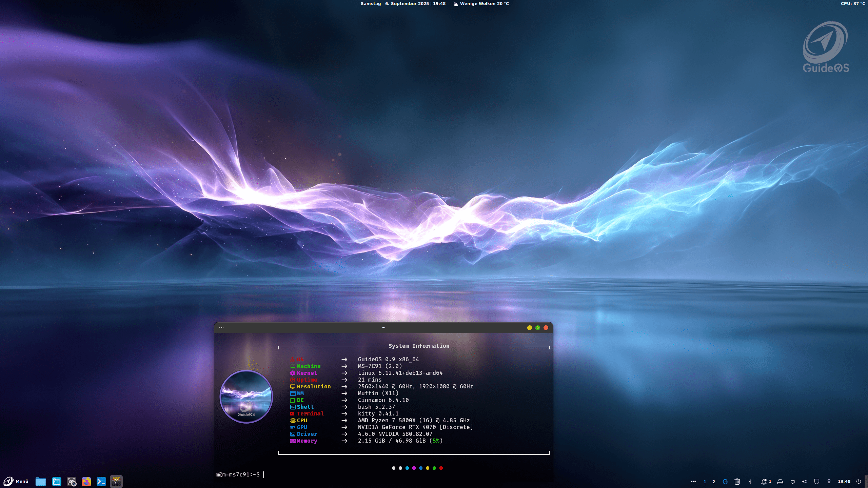Open the sound volume tray applet
This screenshot has width=868, height=488.
[x=804, y=482]
